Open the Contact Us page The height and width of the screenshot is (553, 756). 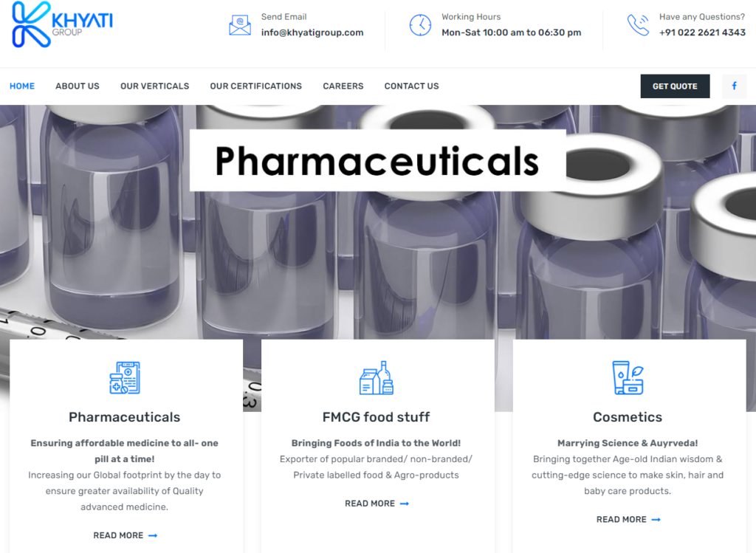tap(412, 86)
